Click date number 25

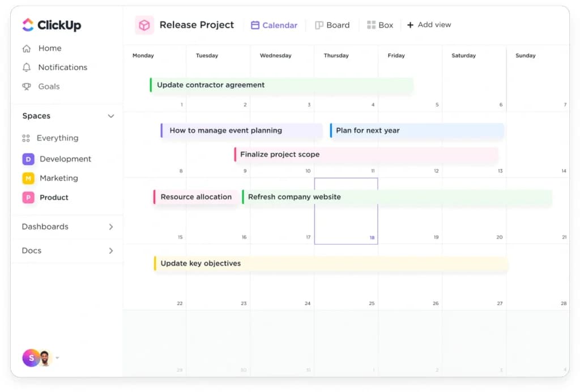point(372,303)
